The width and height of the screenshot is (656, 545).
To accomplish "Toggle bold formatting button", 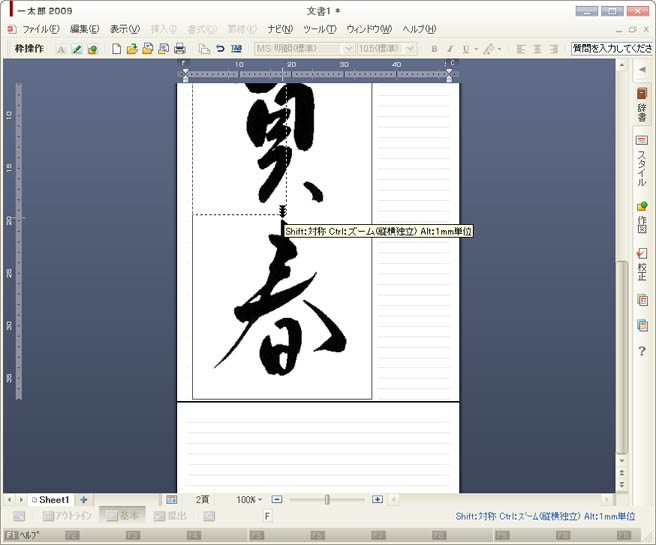I will point(434,48).
